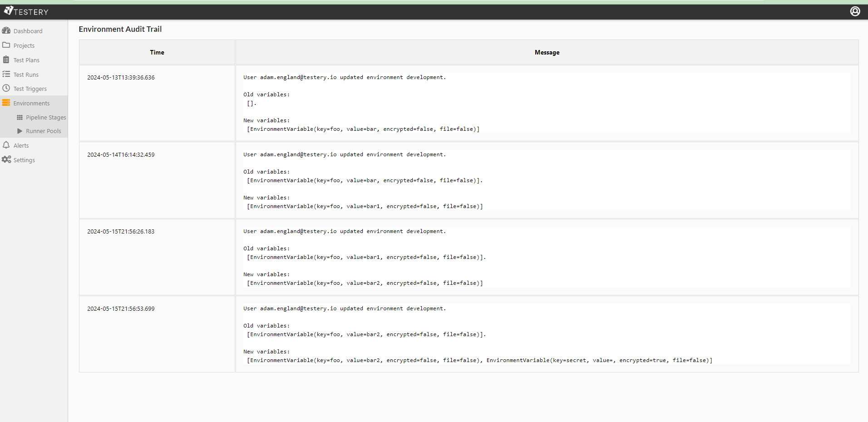
Task: Click the Testery logo in header
Action: [x=26, y=11]
